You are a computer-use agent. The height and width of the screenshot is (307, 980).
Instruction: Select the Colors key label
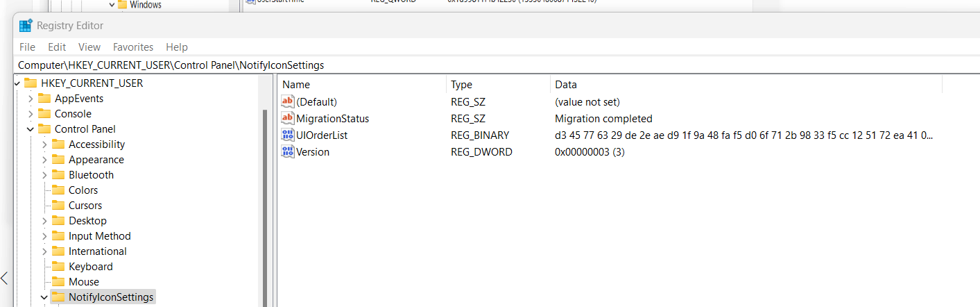click(x=83, y=190)
